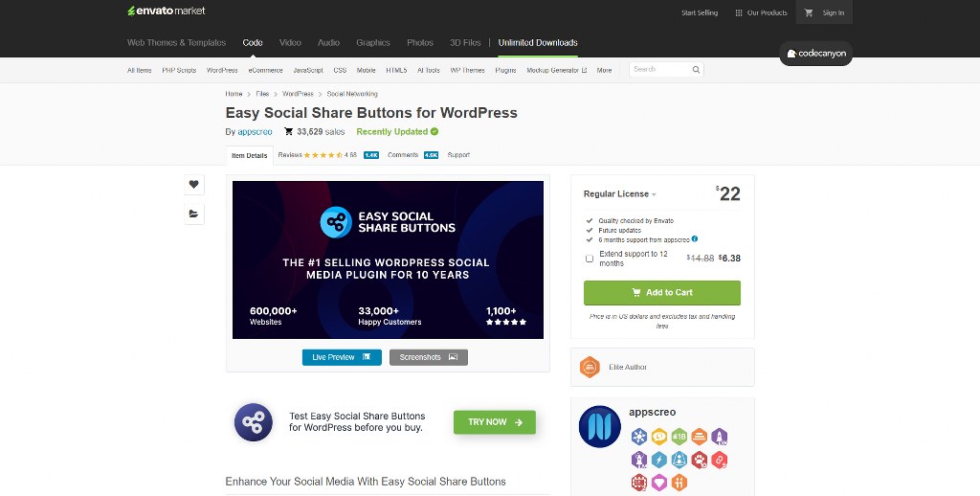This screenshot has width=980, height=496.
Task: Open the CodeCanyon logo badge
Action: click(x=816, y=54)
